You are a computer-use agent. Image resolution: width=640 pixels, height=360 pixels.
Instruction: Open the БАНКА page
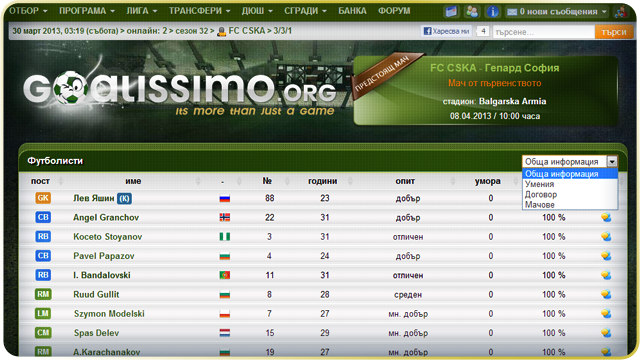352,11
